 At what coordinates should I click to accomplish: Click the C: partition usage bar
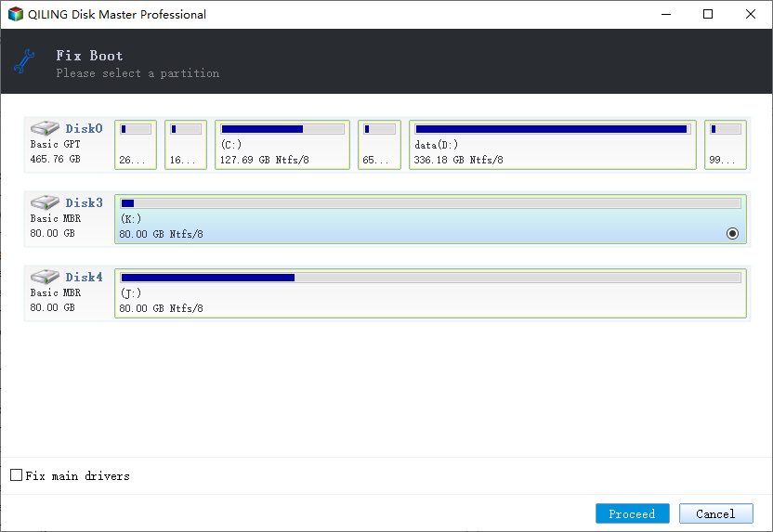pyautogui.click(x=282, y=129)
